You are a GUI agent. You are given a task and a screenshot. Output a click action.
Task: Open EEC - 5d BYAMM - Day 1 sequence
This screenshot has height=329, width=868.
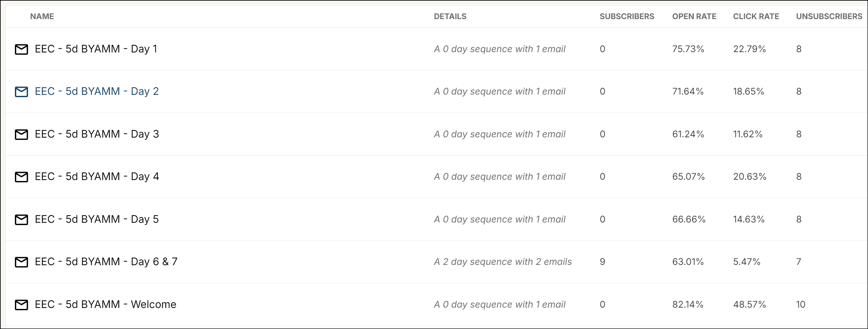[x=96, y=49]
